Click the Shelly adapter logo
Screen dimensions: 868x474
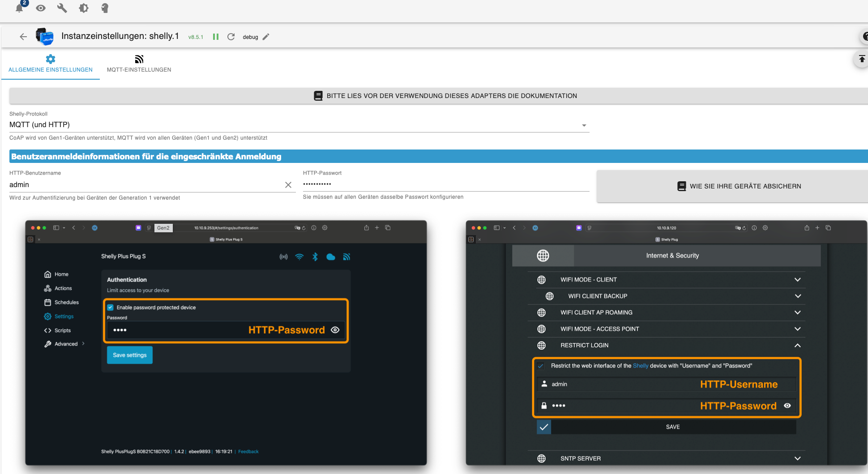coord(44,37)
